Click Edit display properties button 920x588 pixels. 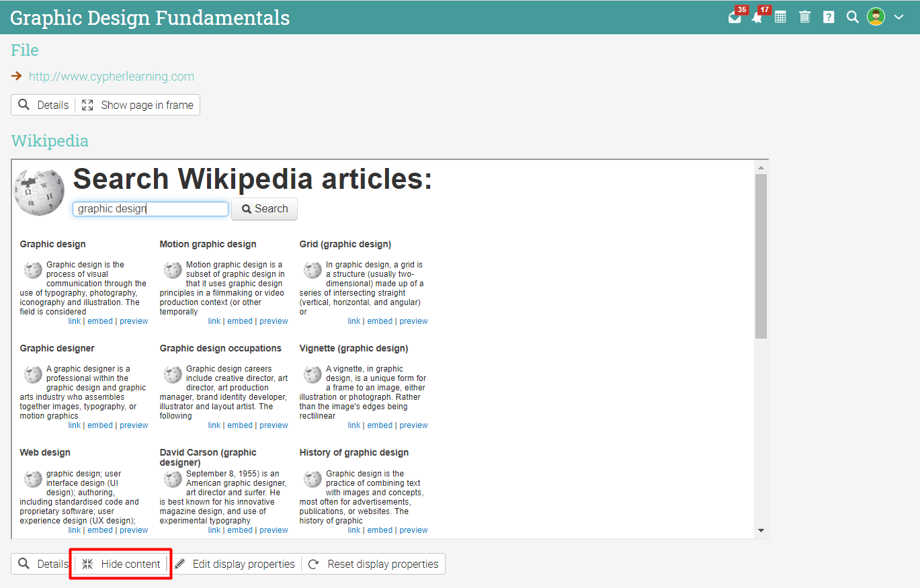235,564
